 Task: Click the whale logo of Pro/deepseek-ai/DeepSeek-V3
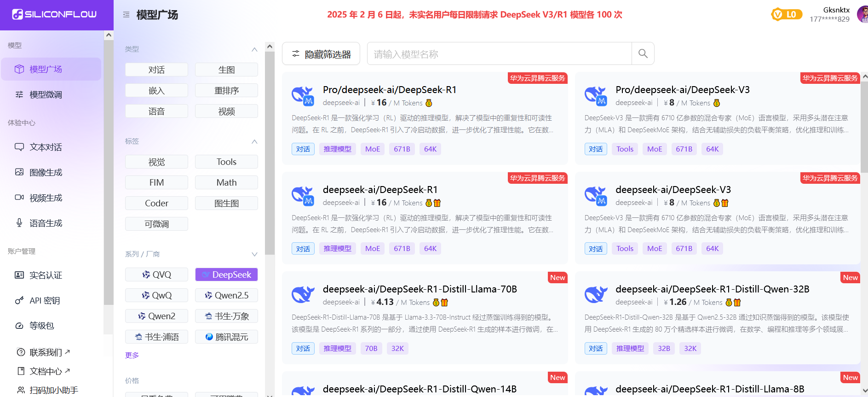tap(596, 95)
